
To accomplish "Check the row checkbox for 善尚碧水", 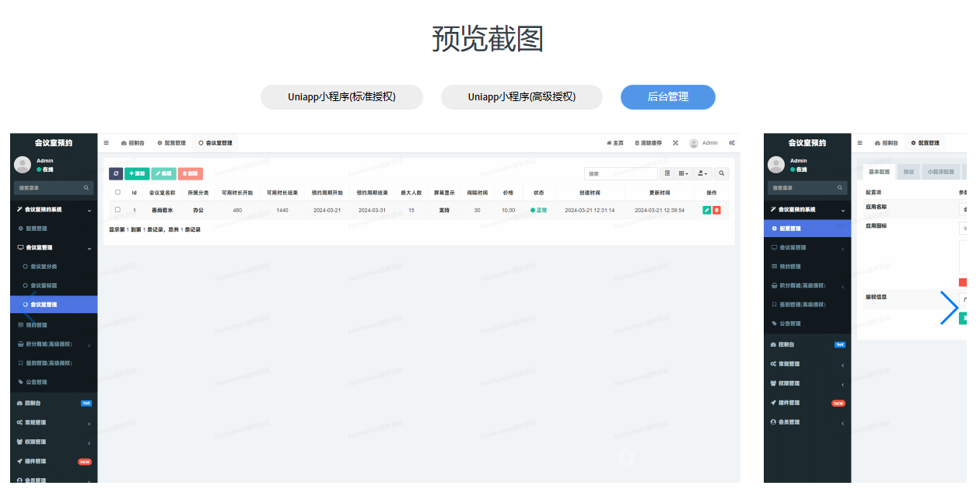I will click(x=117, y=208).
